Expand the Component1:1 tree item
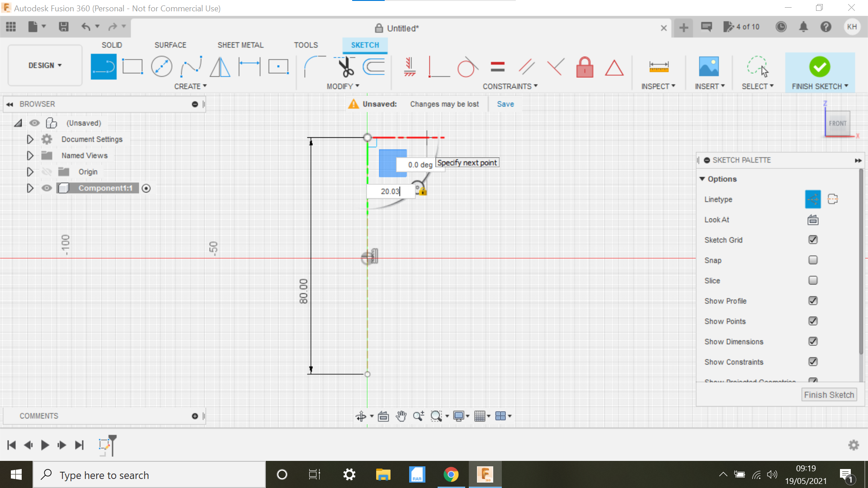 (29, 188)
